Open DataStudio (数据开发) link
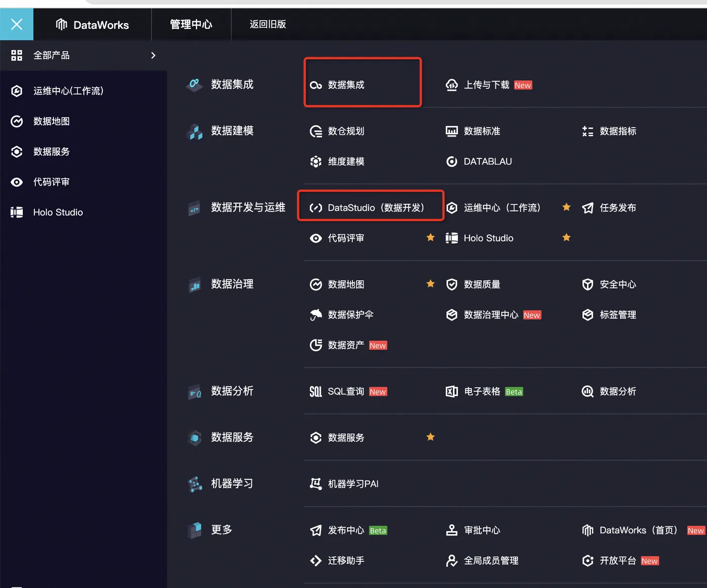 coord(376,207)
